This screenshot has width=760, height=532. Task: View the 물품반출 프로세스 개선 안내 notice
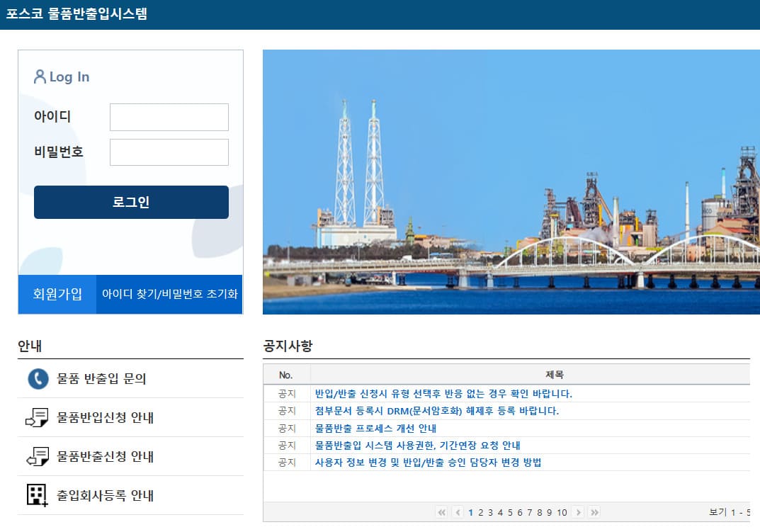pyautogui.click(x=374, y=428)
